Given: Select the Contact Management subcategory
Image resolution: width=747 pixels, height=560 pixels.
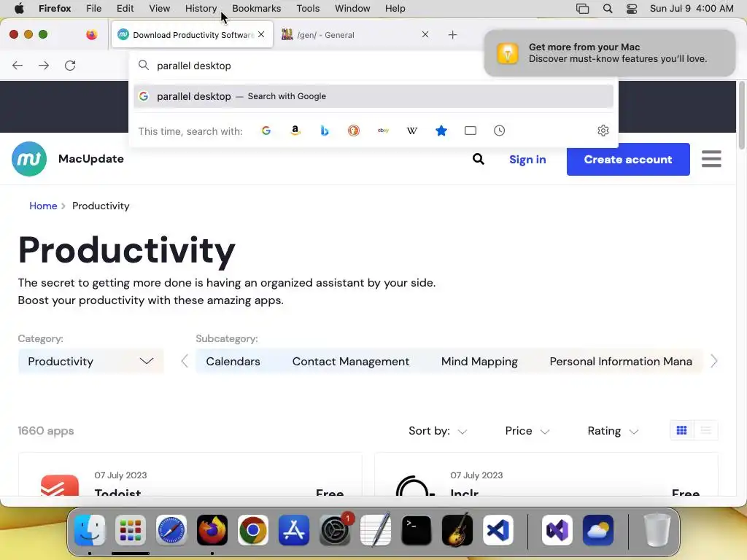Looking at the screenshot, I should click(351, 362).
